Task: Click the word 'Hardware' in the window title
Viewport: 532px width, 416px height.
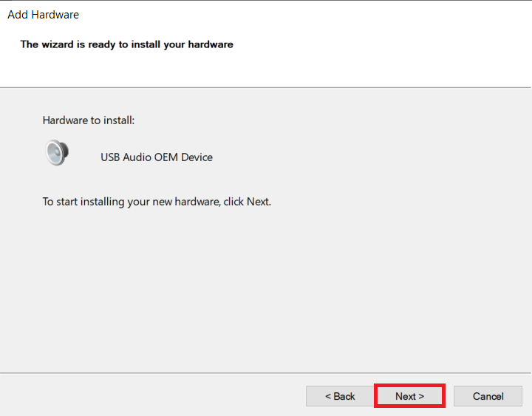Action: tap(55, 15)
